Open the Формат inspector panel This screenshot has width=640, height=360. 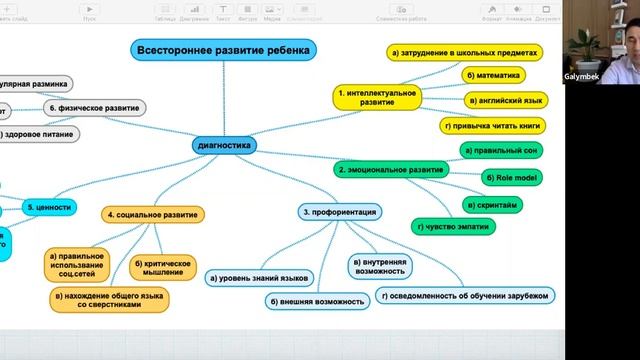[x=492, y=9]
